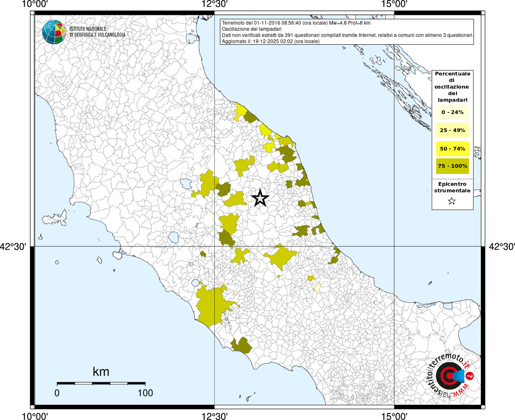This screenshot has height=420, width=515.
Task: Select the 75 - 100% legend swatch
Action: tap(452, 166)
